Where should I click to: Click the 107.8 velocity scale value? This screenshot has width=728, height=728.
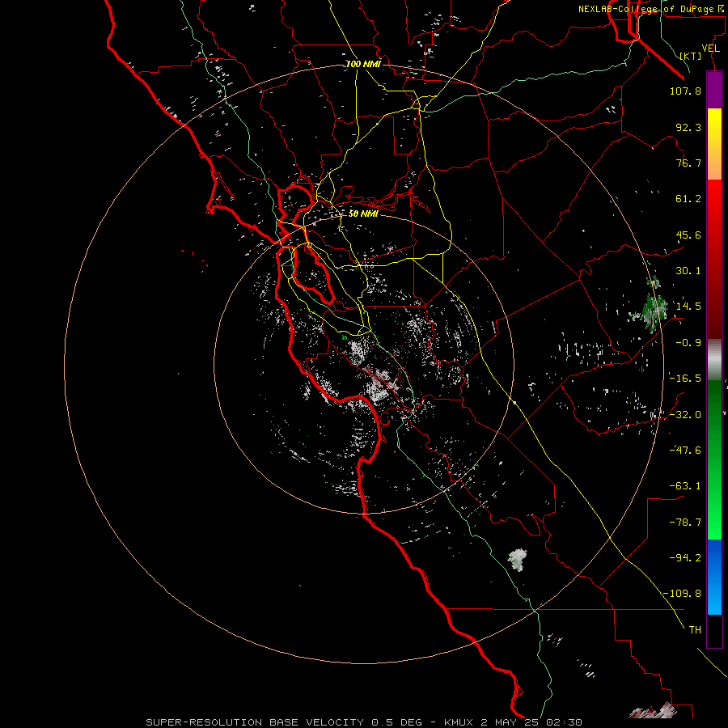[x=685, y=91]
